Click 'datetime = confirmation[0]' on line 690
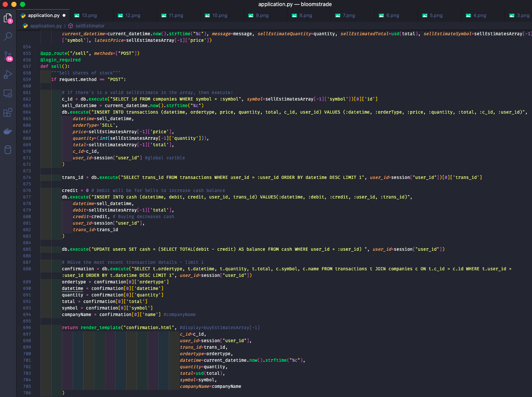This screenshot has height=397, width=532. pyautogui.click(x=95, y=288)
